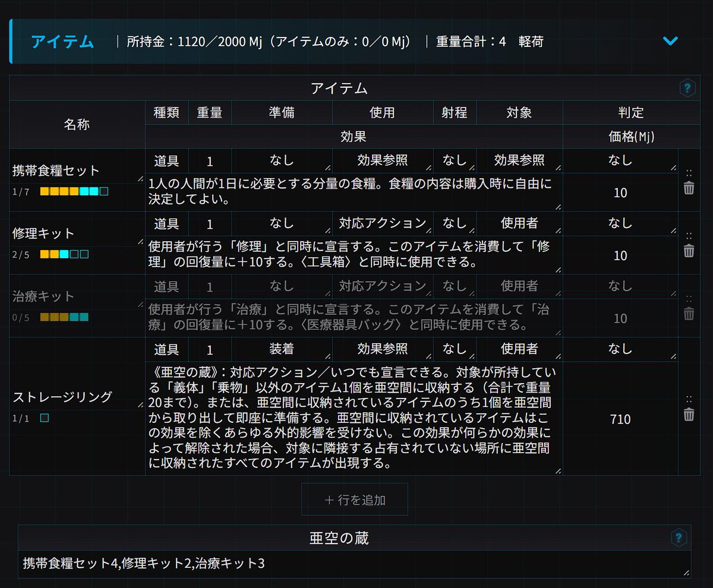Image resolution: width=713 pixels, height=588 pixels.
Task: Grab the drag handle of the ストレージリング row
Action: tap(689, 399)
